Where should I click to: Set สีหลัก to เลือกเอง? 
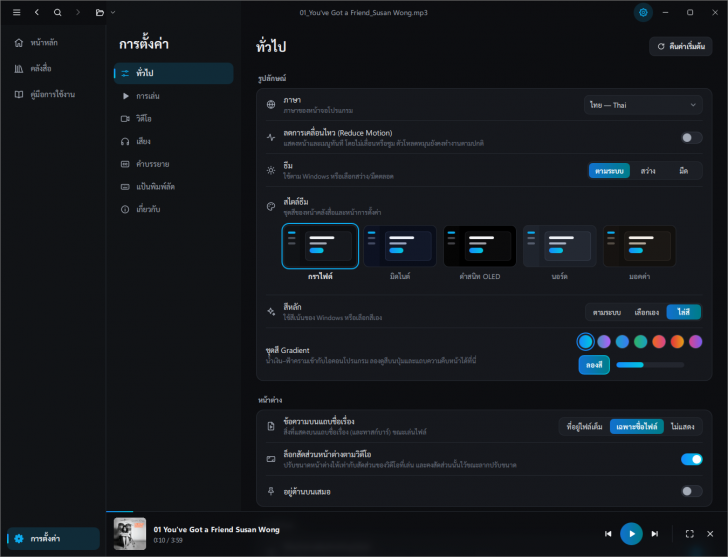point(646,312)
